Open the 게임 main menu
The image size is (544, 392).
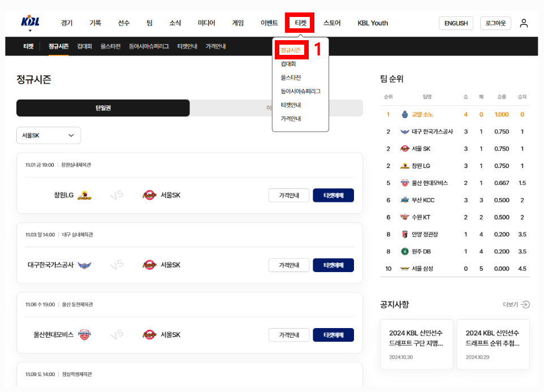(238, 23)
